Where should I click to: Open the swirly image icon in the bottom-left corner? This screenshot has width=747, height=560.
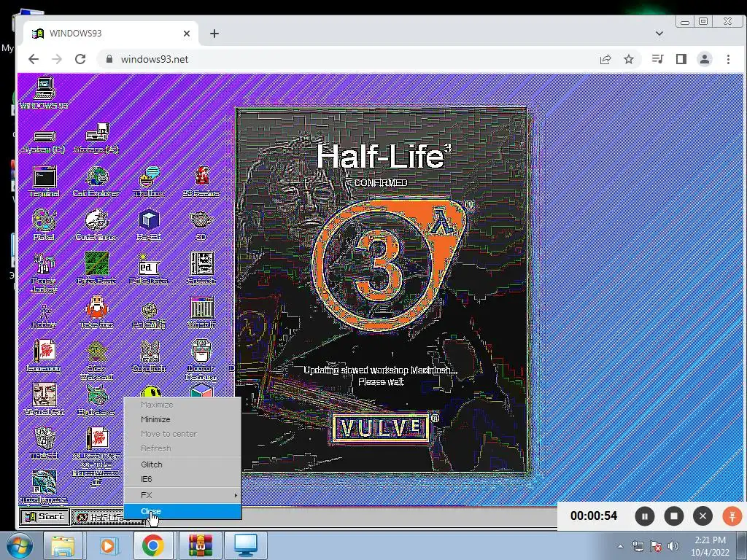coord(44,486)
